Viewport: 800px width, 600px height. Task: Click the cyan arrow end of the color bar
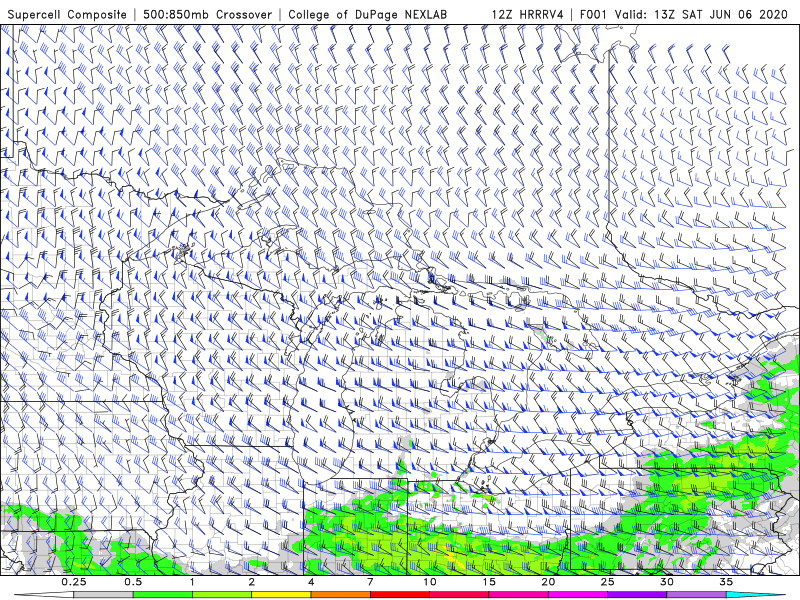click(756, 595)
